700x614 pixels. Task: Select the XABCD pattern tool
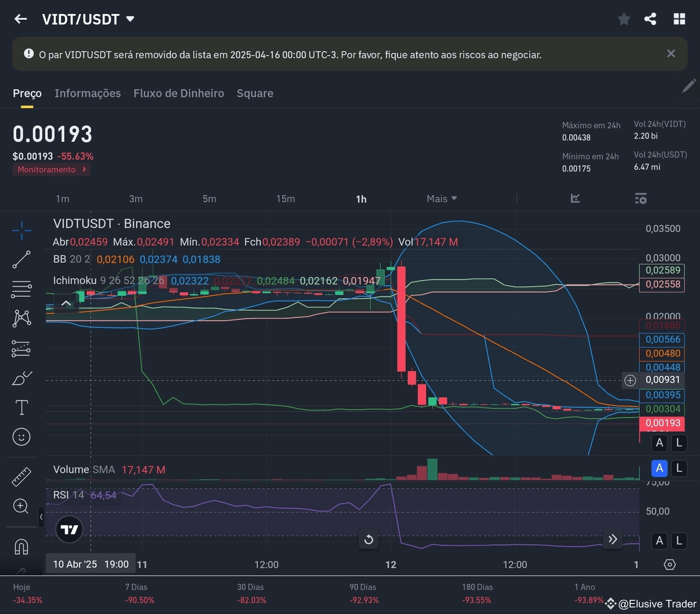pyautogui.click(x=21, y=318)
